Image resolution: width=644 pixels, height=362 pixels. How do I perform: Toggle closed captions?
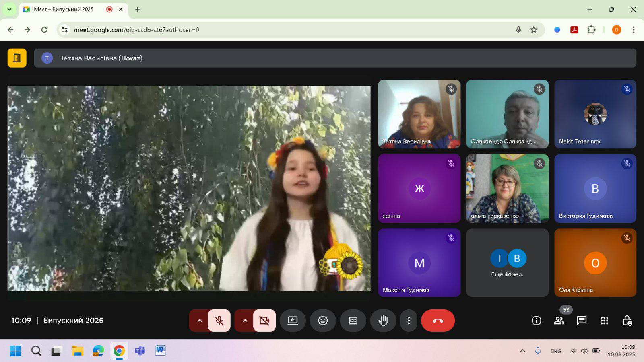(353, 321)
